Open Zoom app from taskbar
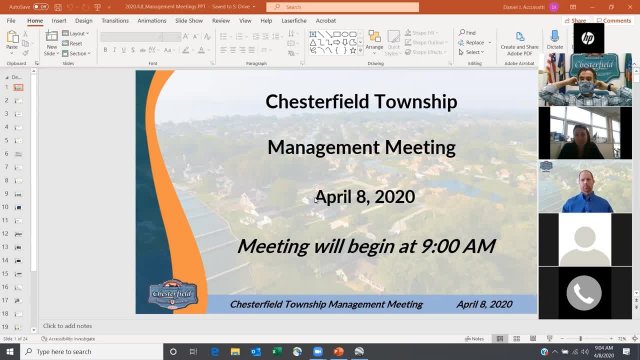Image resolution: width=640 pixels, height=360 pixels. (x=318, y=351)
